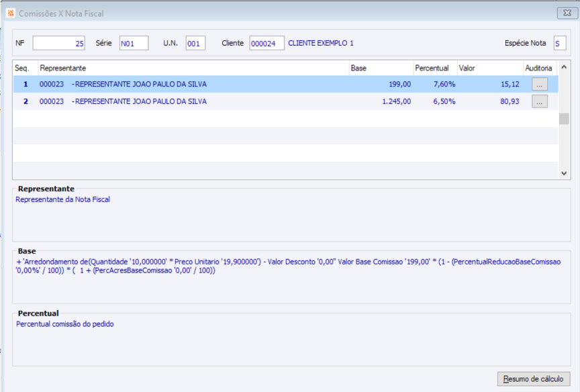
Task: Click percentage 6,50%
Action: coord(444,101)
